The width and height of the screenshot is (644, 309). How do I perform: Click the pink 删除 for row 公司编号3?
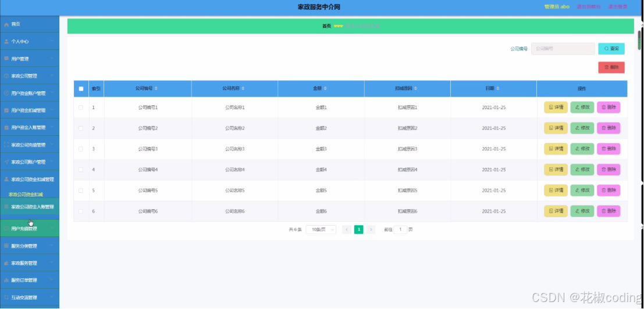(x=609, y=149)
